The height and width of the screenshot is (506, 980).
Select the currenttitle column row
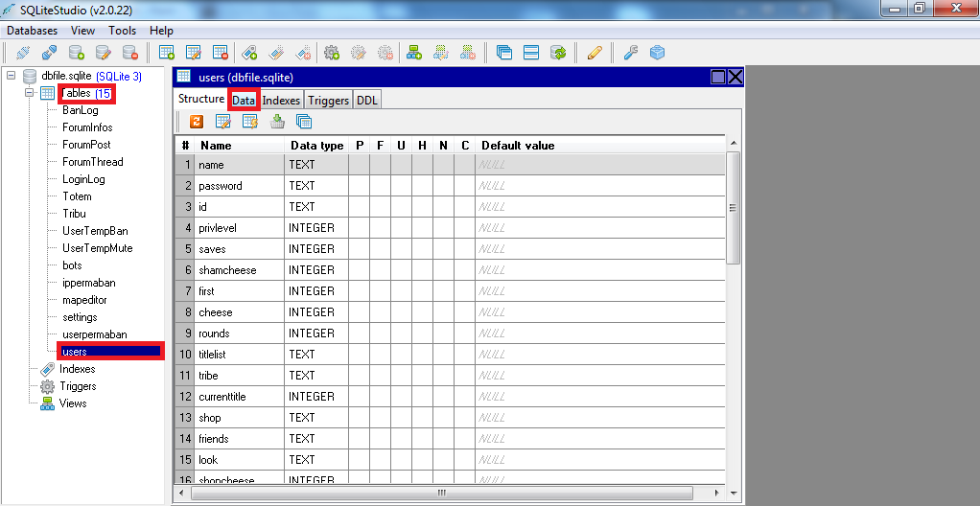450,396
